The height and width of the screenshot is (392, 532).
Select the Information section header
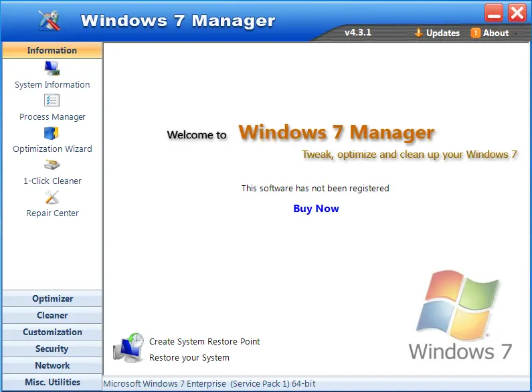coord(52,50)
